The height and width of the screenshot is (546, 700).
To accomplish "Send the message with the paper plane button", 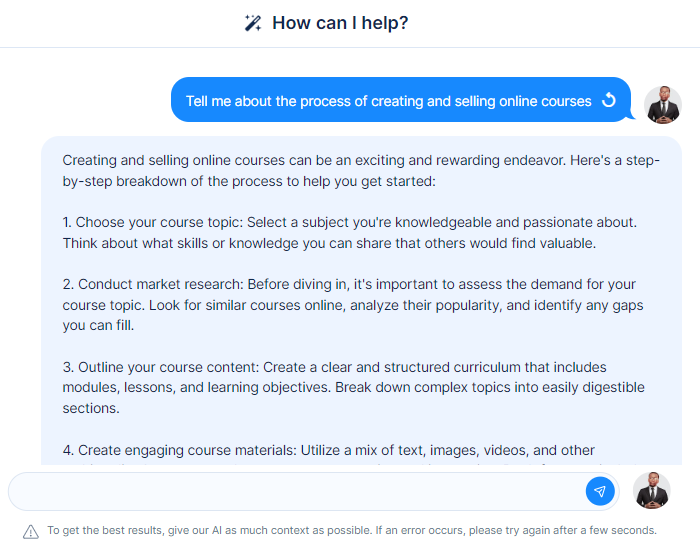I will pyautogui.click(x=600, y=491).
